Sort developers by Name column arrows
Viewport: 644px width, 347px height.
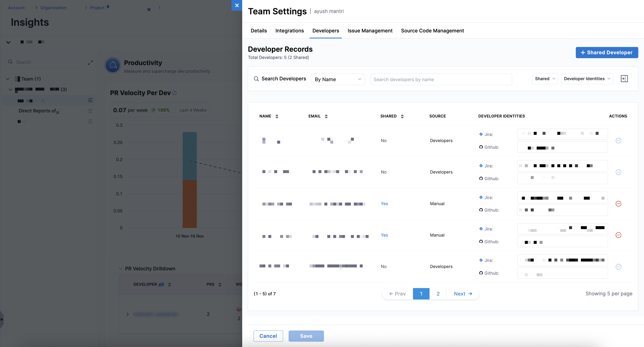277,116
